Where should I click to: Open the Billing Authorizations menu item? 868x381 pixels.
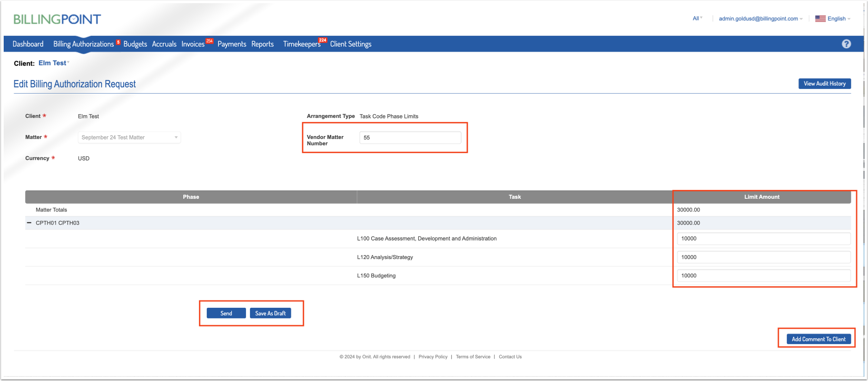pyautogui.click(x=84, y=44)
